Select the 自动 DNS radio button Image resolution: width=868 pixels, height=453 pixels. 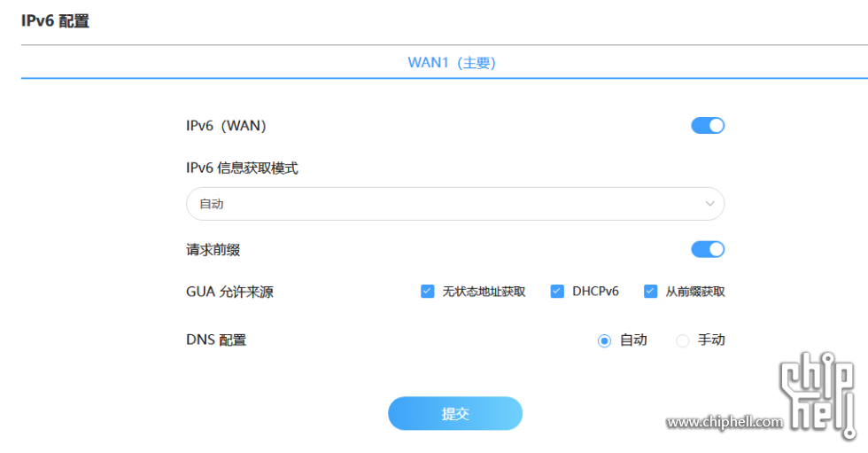pos(605,340)
